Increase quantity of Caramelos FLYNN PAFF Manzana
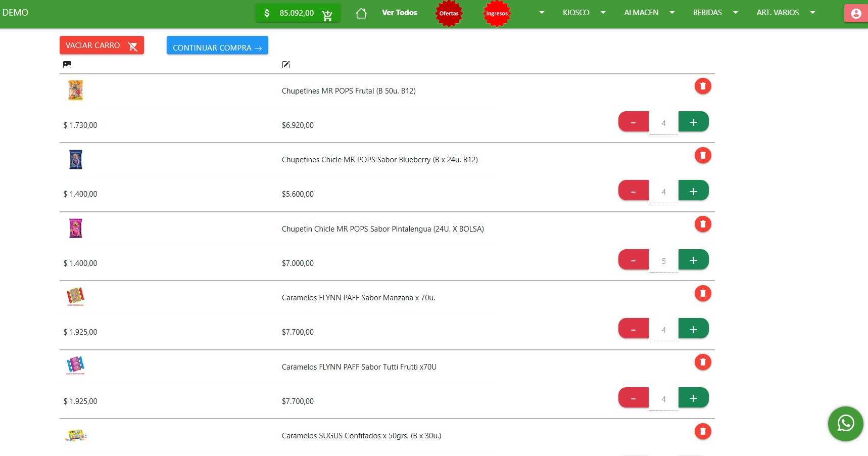 [693, 328]
